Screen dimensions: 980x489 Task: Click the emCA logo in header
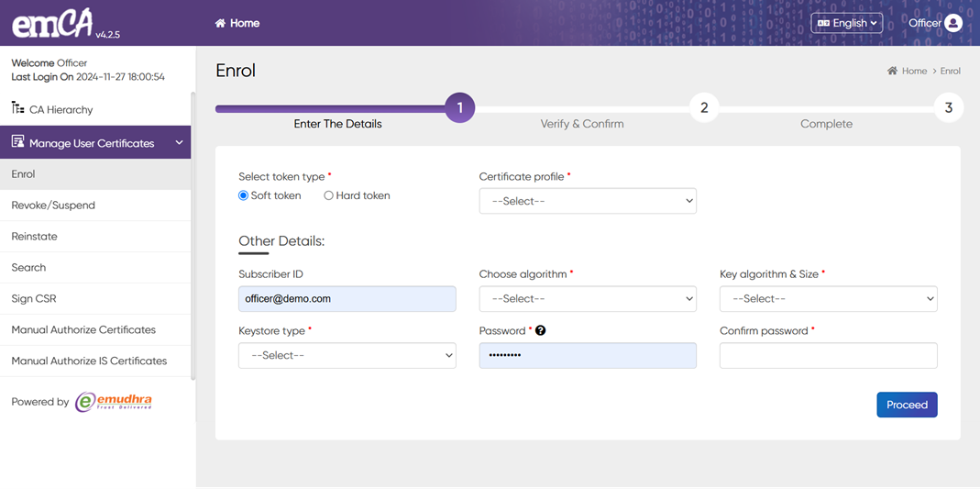pyautogui.click(x=53, y=24)
